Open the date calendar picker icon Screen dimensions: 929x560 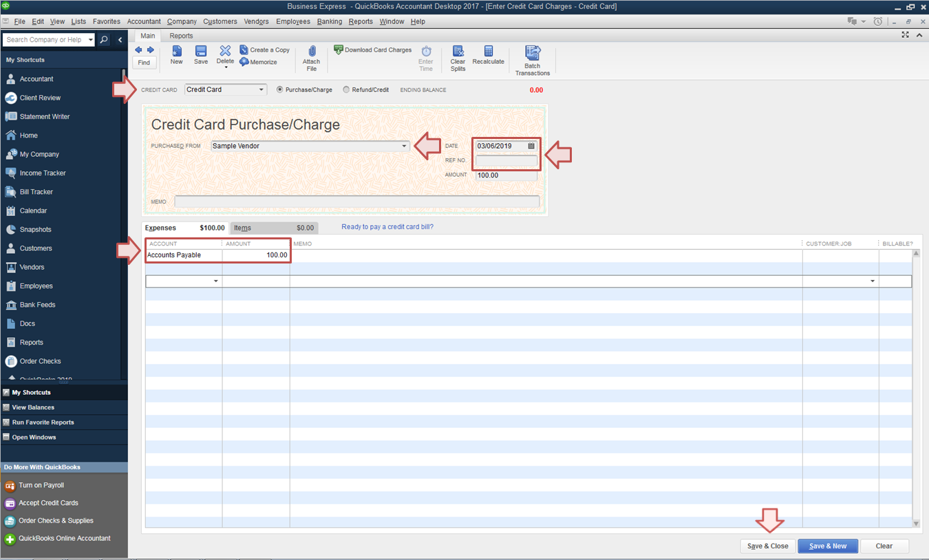[531, 146]
